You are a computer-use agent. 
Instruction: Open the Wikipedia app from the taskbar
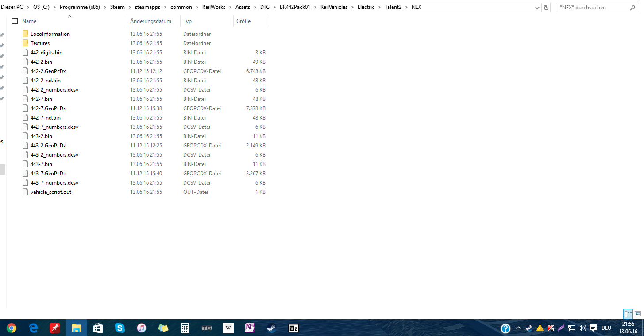point(228,328)
